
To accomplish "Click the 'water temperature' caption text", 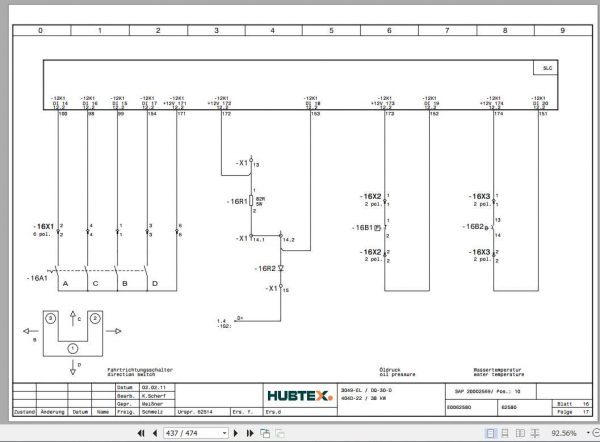I will tap(499, 374).
